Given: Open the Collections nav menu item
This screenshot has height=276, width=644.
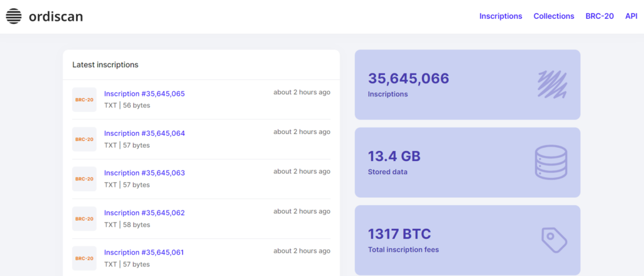Looking at the screenshot, I should pyautogui.click(x=553, y=16).
